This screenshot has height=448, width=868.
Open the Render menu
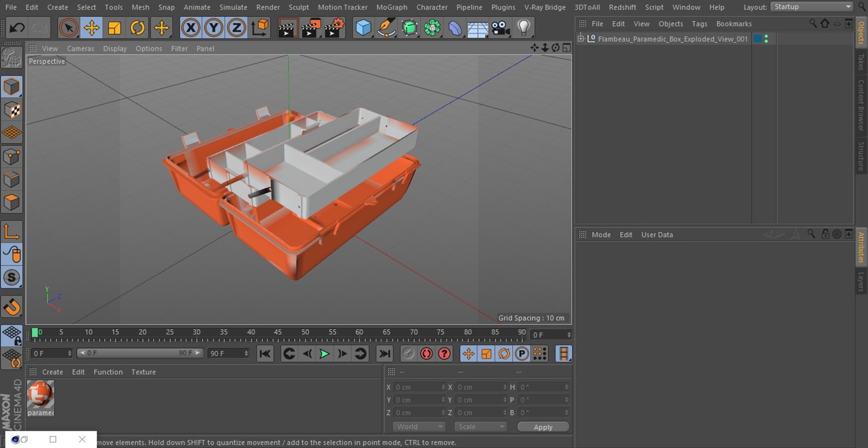268,7
